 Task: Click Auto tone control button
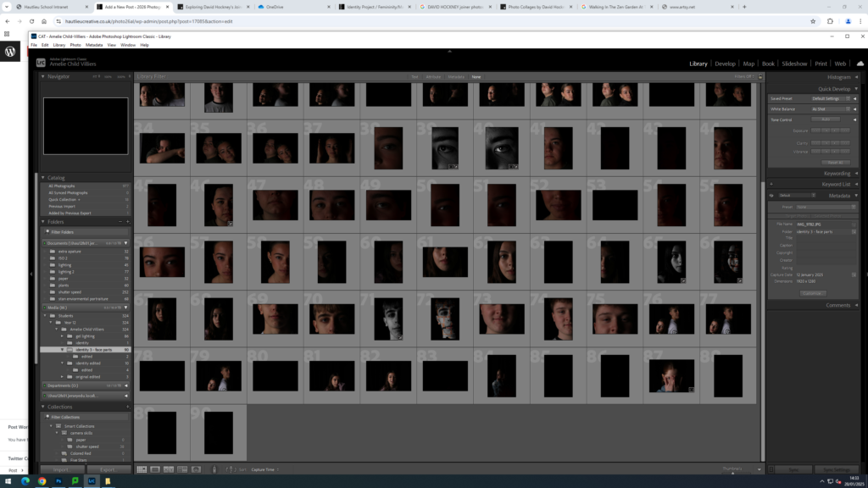[826, 119]
